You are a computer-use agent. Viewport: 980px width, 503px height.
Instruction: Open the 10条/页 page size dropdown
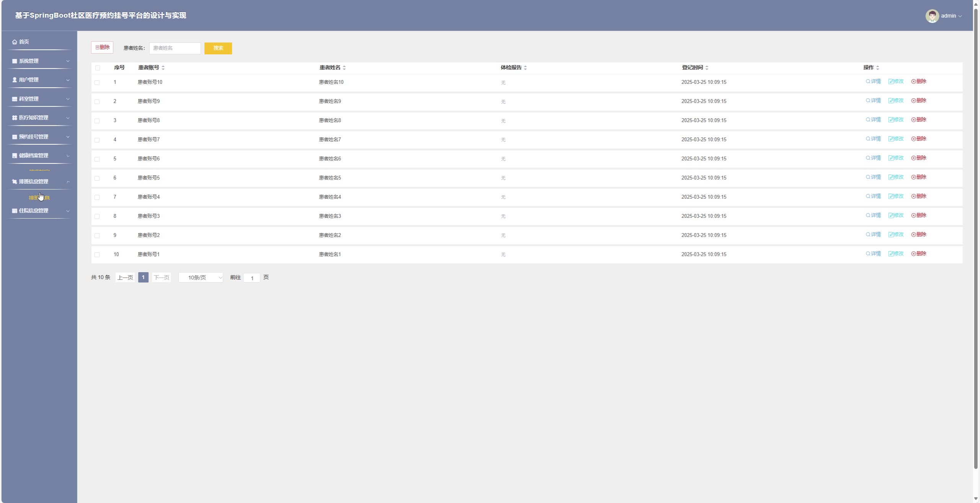pos(201,278)
